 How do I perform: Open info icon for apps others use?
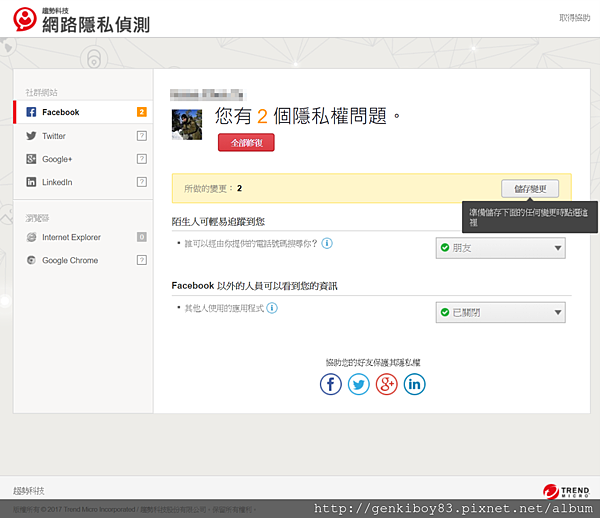[272, 308]
